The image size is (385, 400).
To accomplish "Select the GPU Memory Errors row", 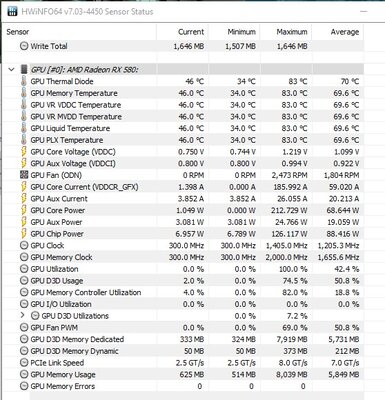I will [183, 386].
